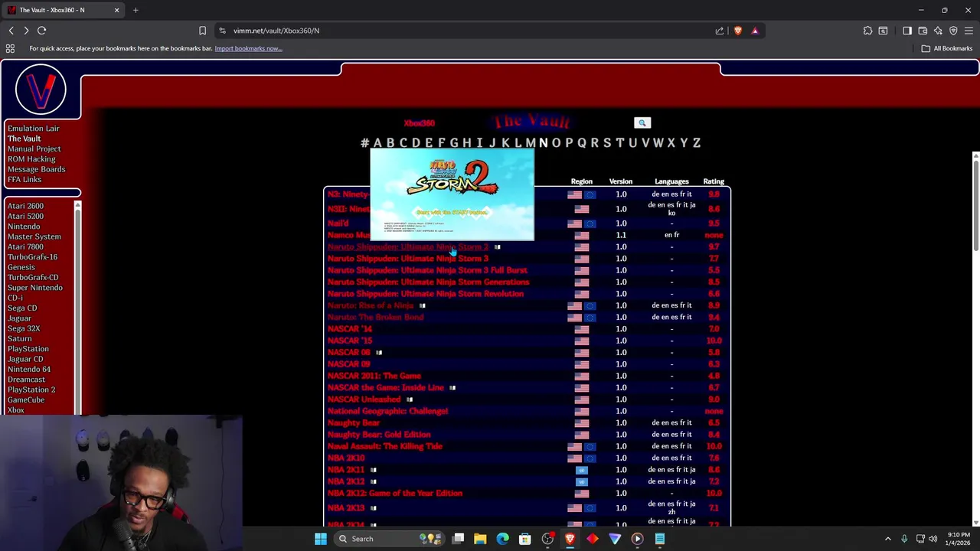Click the Brave Rewards triangle icon
This screenshot has height=551, width=980.
coord(755,31)
